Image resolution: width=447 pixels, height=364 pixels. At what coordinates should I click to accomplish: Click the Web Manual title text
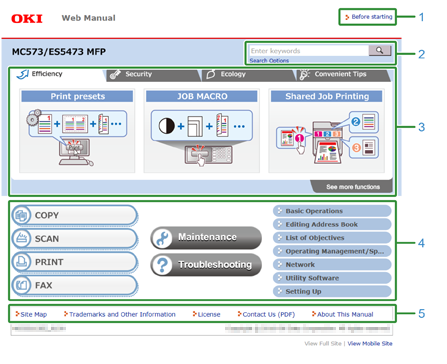coord(88,18)
